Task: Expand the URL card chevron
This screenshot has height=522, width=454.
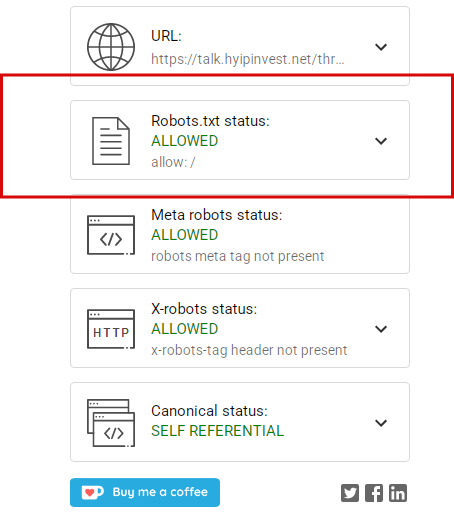Action: click(x=381, y=47)
